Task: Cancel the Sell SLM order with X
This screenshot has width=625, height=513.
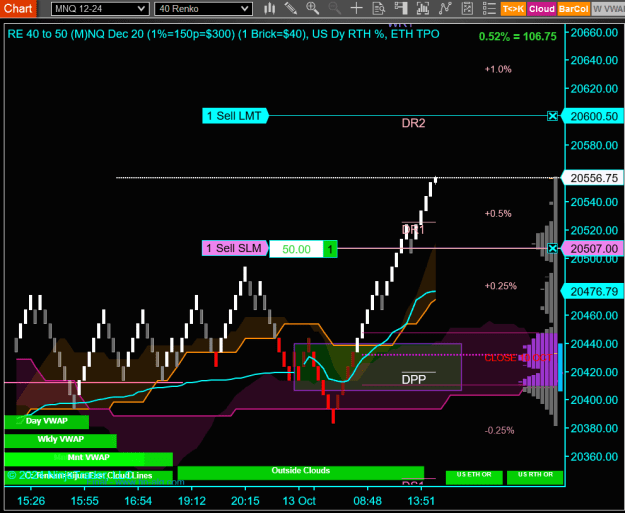Action: (552, 248)
